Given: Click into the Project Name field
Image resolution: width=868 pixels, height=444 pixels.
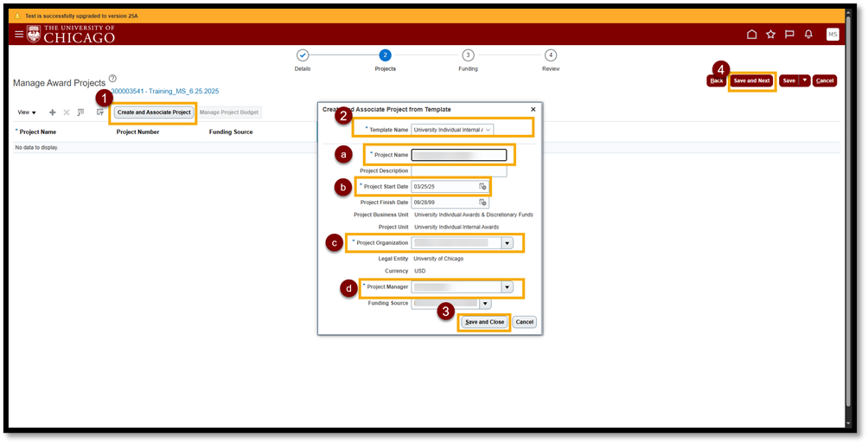Looking at the screenshot, I should pos(458,155).
